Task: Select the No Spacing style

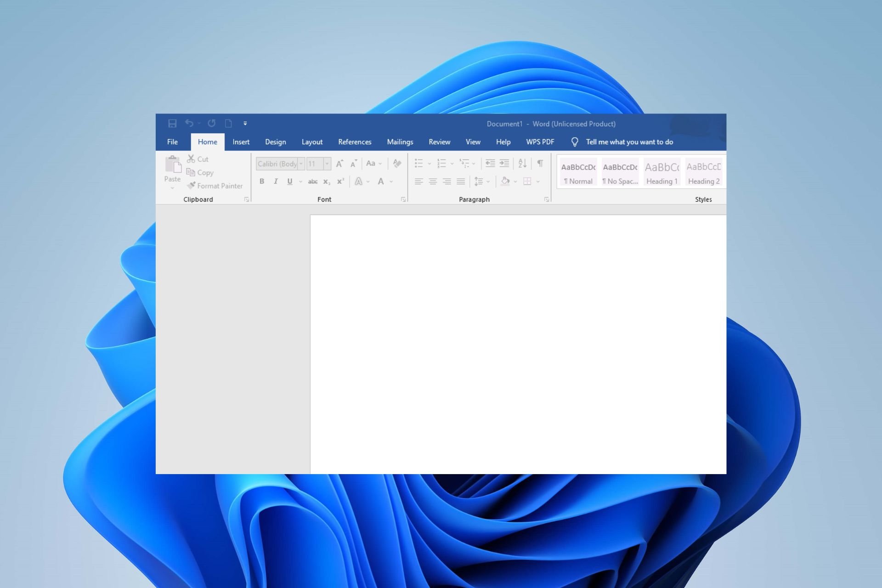Action: tap(620, 172)
